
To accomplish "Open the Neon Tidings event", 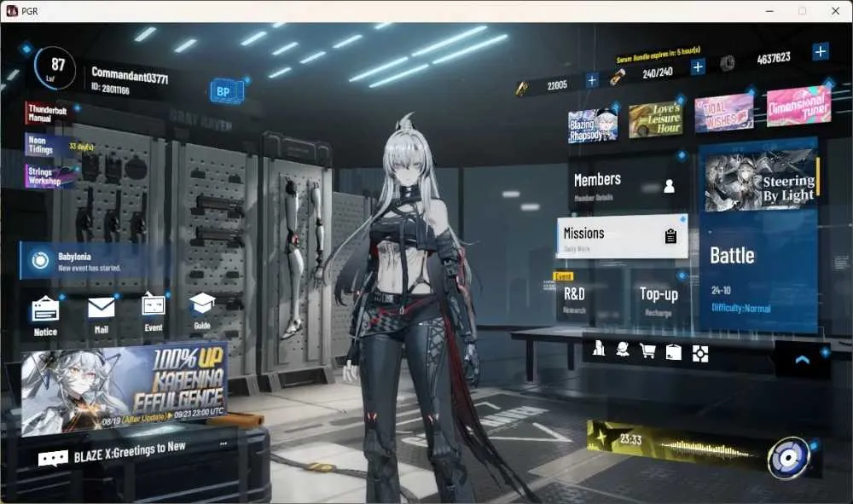I will [49, 145].
